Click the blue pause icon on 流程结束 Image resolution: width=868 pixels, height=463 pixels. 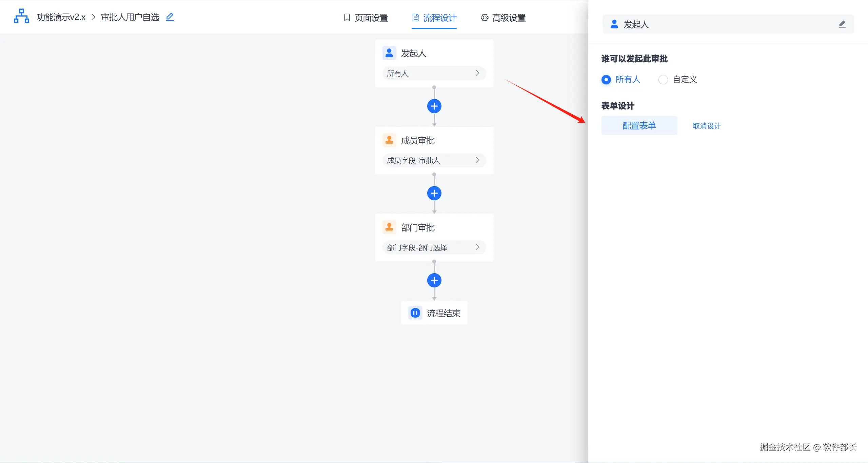pos(415,313)
